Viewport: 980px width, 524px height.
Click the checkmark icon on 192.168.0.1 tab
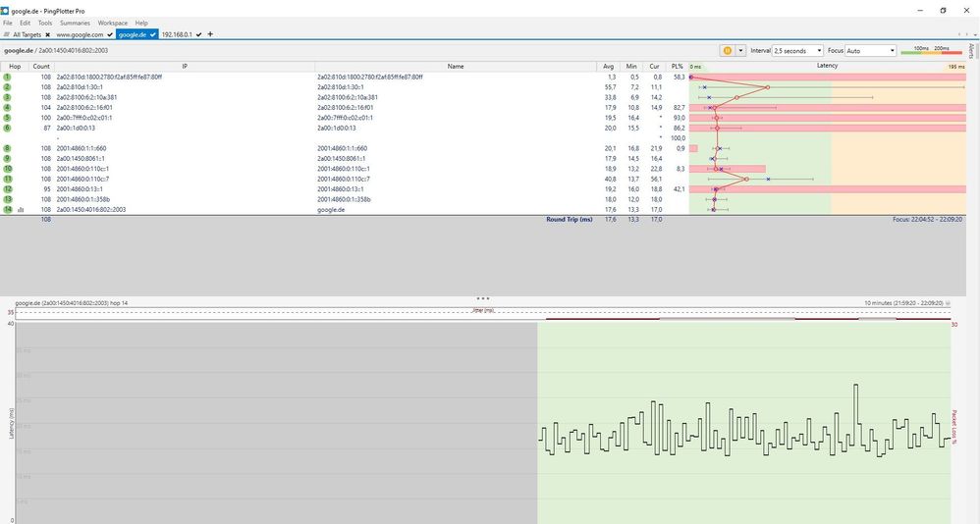click(198, 34)
